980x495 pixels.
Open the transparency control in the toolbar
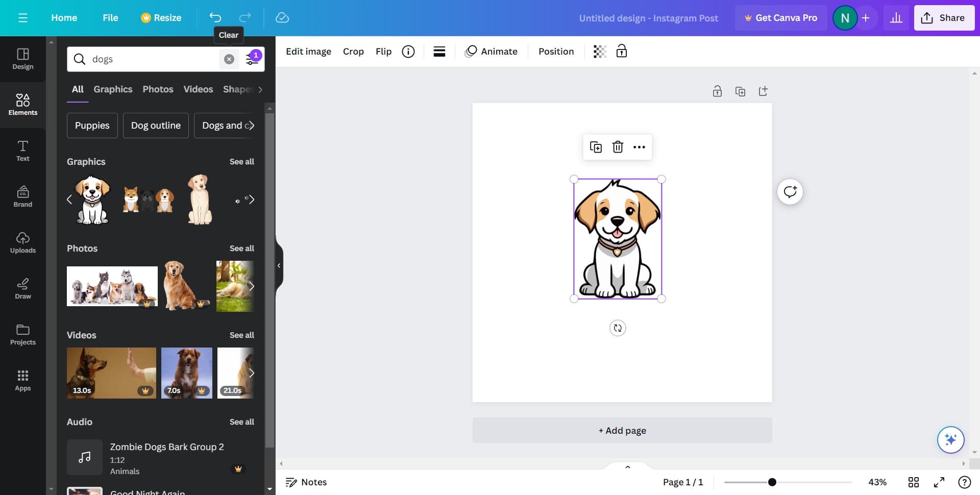tap(599, 51)
